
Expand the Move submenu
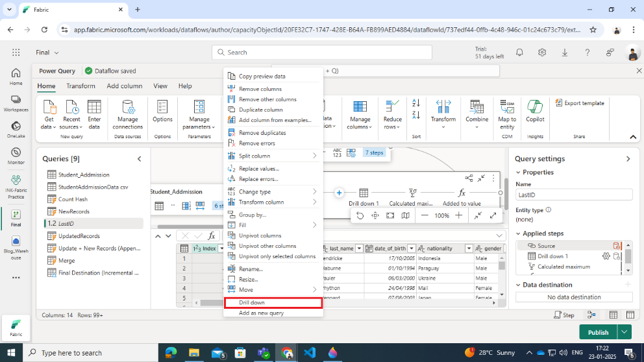pos(273,290)
